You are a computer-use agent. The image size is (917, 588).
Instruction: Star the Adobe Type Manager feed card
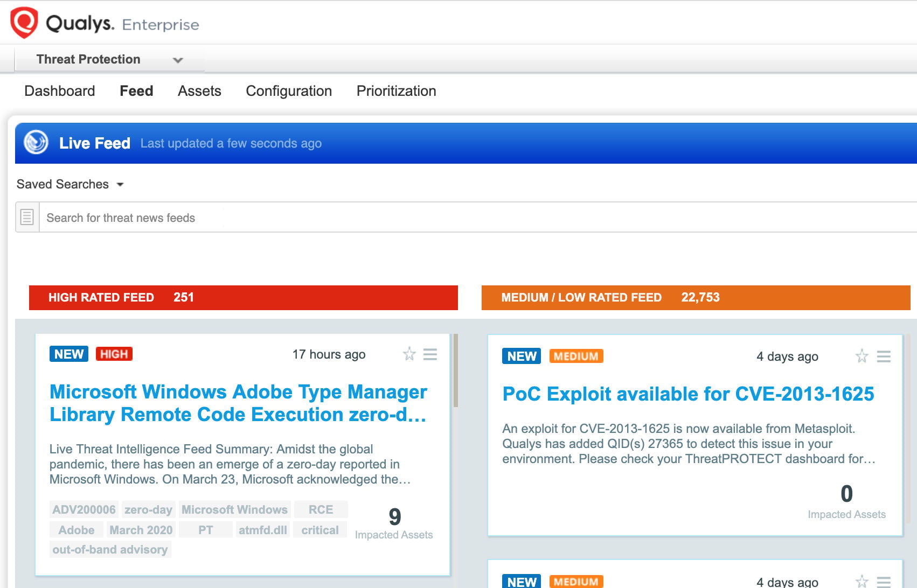point(409,354)
